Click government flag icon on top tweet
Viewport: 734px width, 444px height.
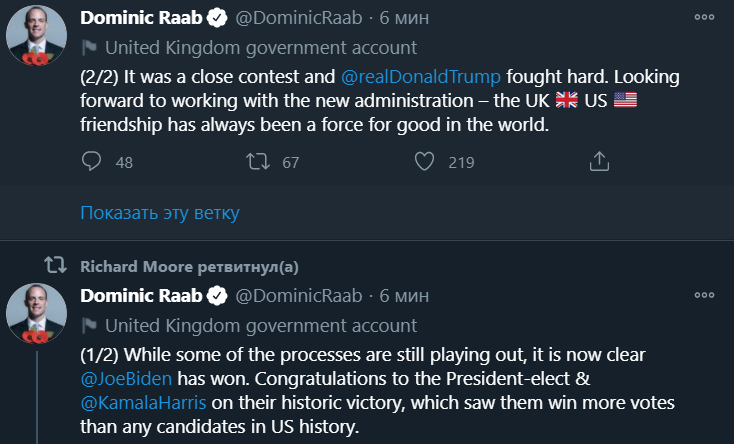click(x=89, y=48)
